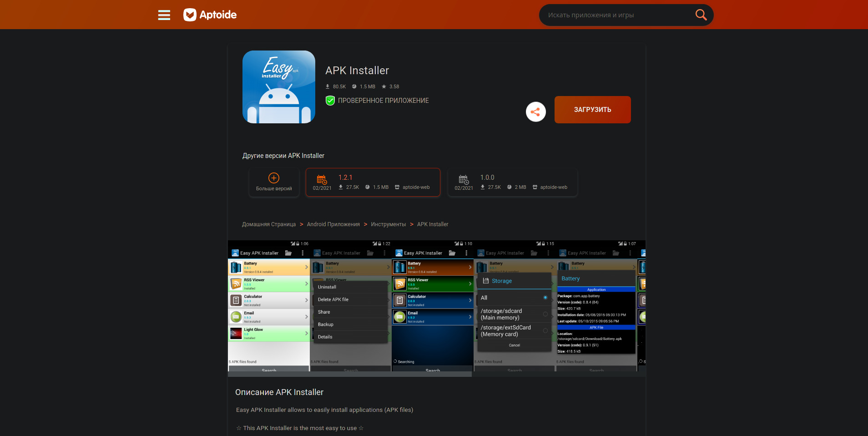This screenshot has width=868, height=436.
Task: Click the 80.5K downloads icon
Action: 328,86
